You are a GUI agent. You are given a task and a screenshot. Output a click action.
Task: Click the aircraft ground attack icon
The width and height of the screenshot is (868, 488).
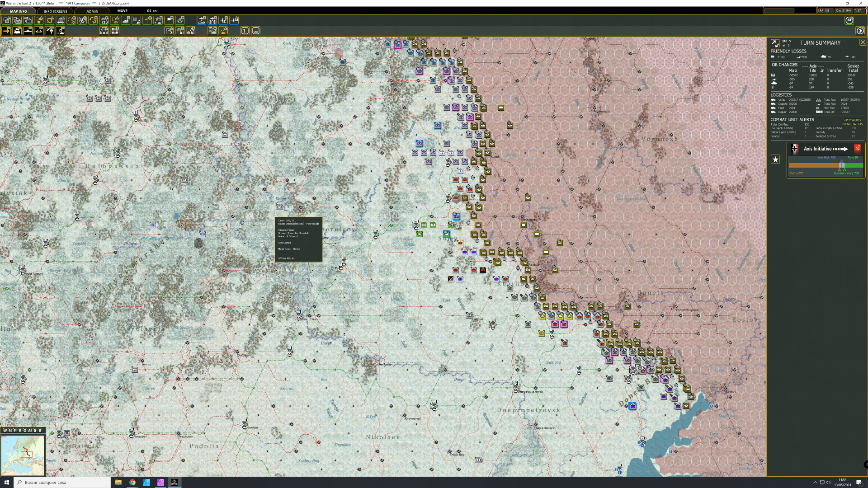coord(223,20)
